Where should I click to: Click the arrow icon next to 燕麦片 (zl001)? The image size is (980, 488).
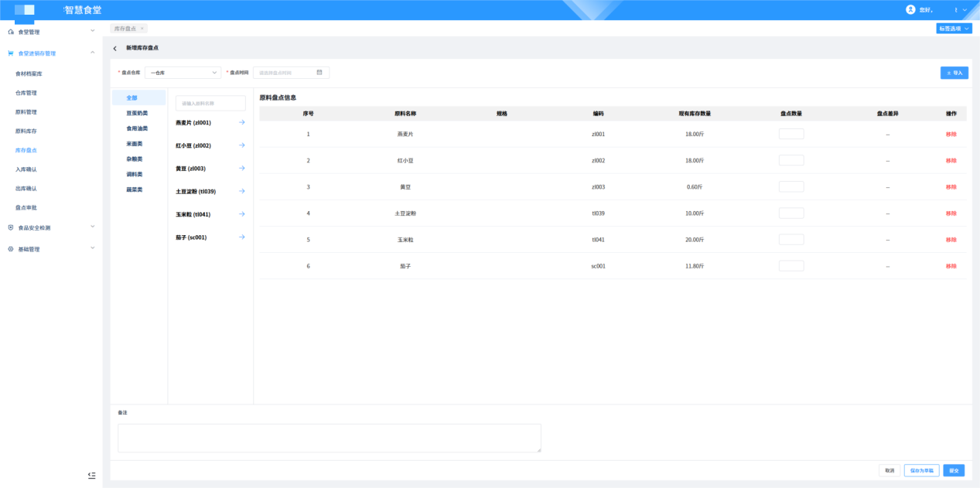pos(241,122)
